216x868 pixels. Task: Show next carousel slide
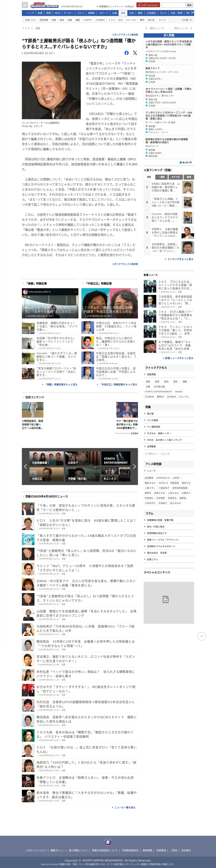(x=134, y=467)
